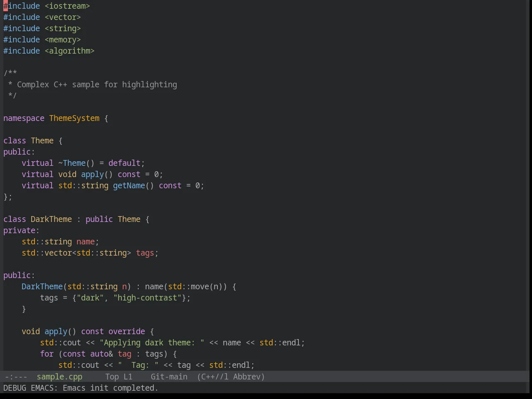Click on '<memory>' in the include line
Viewport: 532px width, 399px height.
[63, 39]
